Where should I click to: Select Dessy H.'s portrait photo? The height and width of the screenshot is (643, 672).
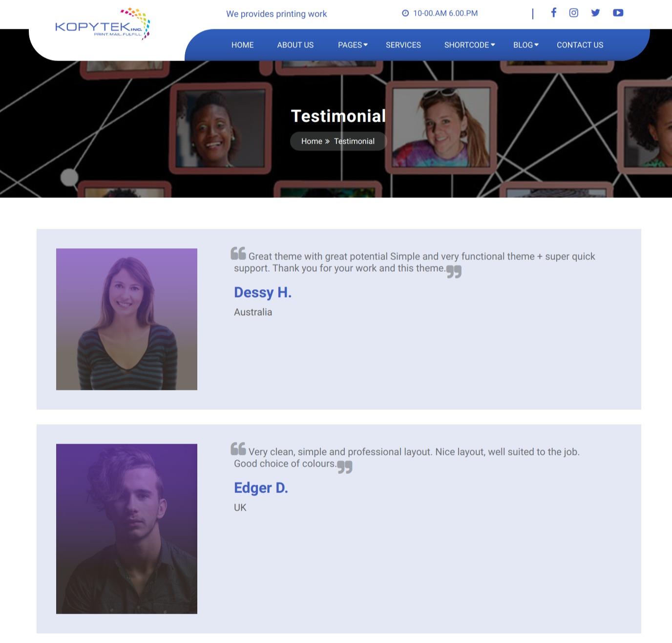(x=126, y=319)
